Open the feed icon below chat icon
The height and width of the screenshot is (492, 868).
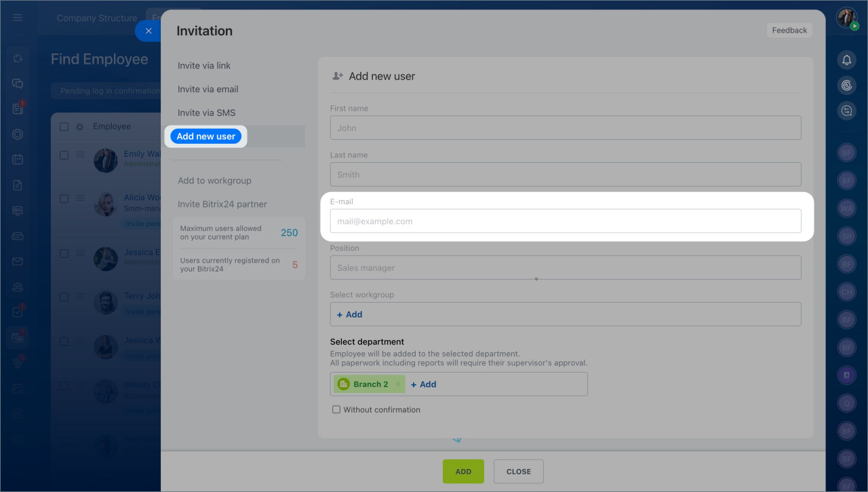click(18, 109)
